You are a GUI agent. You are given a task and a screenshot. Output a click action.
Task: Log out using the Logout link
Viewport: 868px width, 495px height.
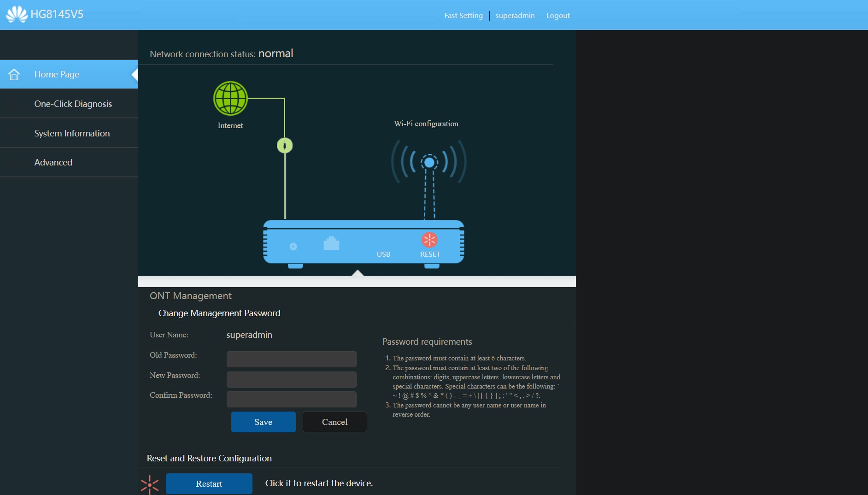(557, 16)
